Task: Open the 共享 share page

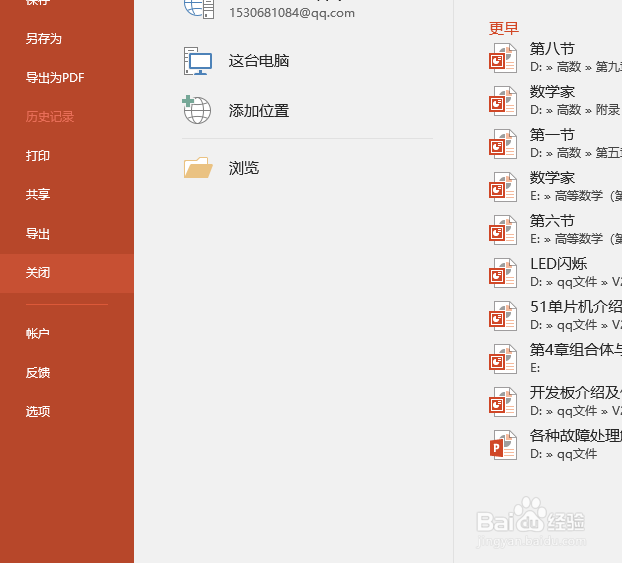Action: pos(38,194)
